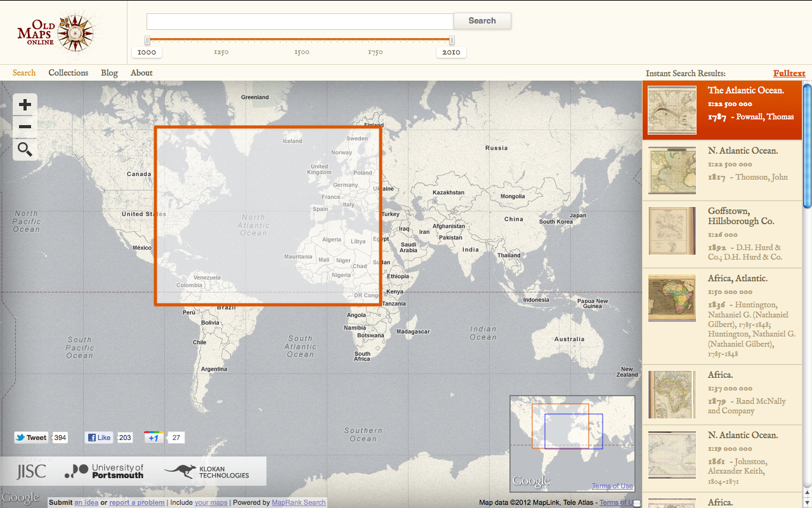Open the About navigation tab
This screenshot has height=508, width=812.
point(141,73)
